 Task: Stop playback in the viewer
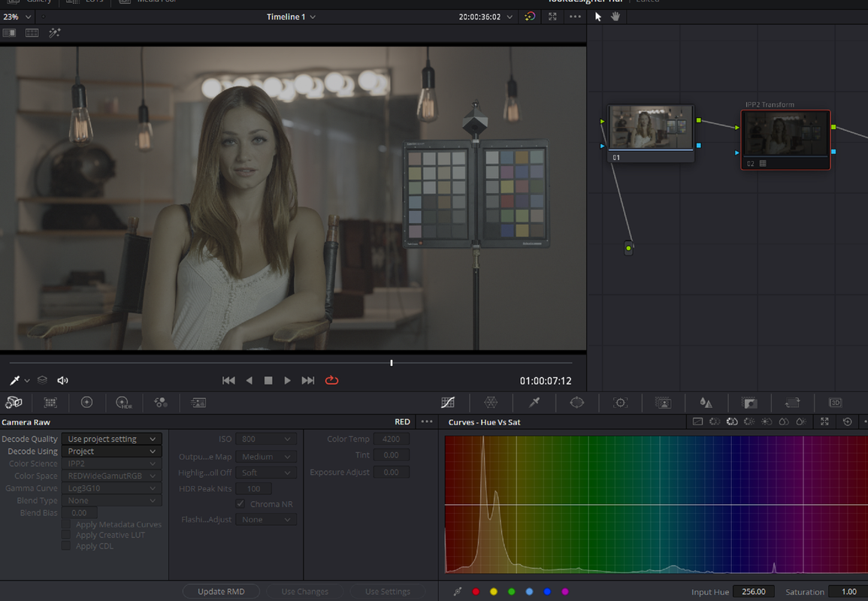coord(268,380)
